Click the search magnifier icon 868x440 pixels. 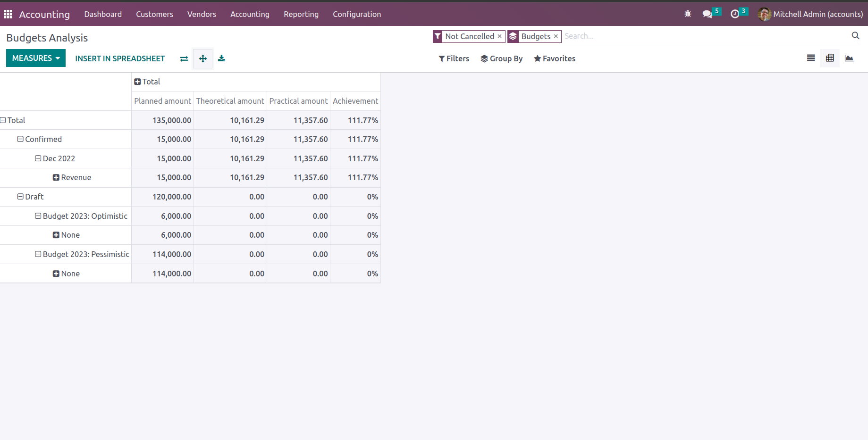click(855, 36)
